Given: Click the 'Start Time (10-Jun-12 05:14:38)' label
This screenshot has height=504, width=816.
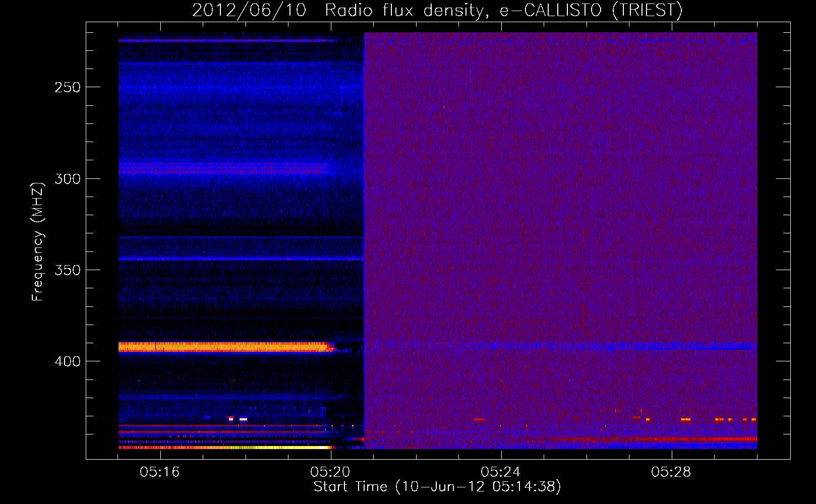Looking at the screenshot, I should click(x=437, y=487).
